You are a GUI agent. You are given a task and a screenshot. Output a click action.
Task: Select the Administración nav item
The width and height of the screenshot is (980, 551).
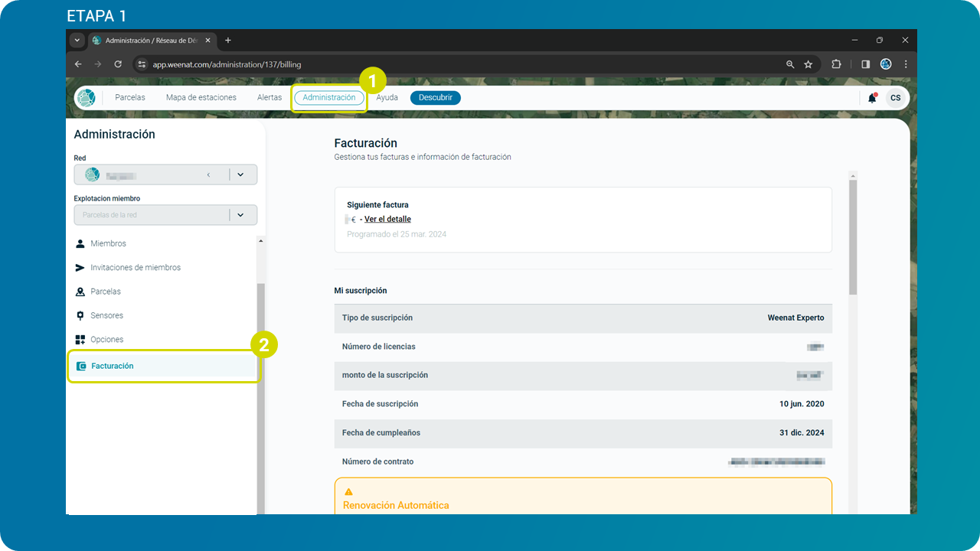pyautogui.click(x=329, y=98)
